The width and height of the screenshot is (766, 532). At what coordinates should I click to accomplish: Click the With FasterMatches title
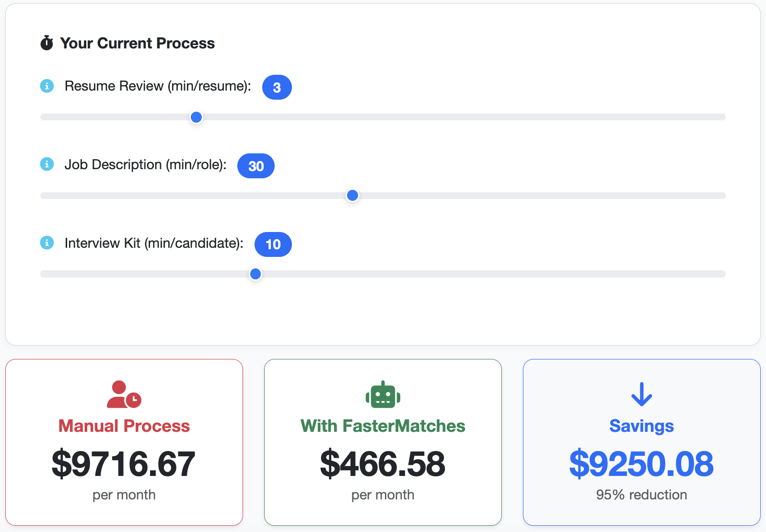383,426
